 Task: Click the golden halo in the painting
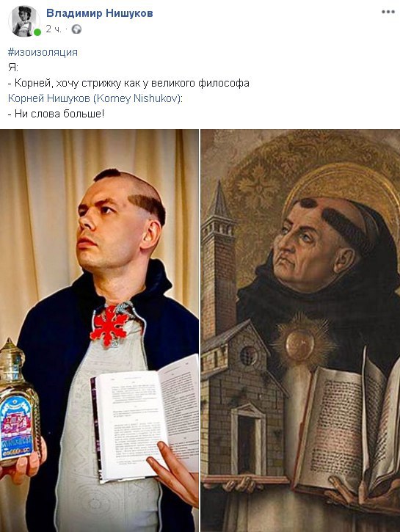pos(343,190)
